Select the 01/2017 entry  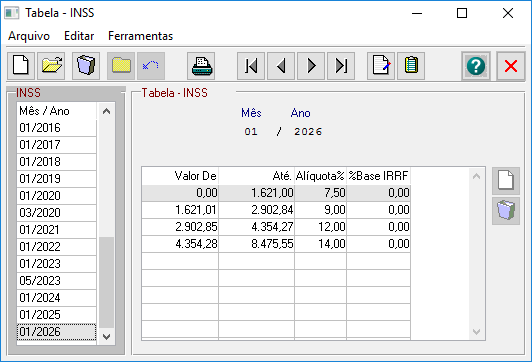coord(56,145)
